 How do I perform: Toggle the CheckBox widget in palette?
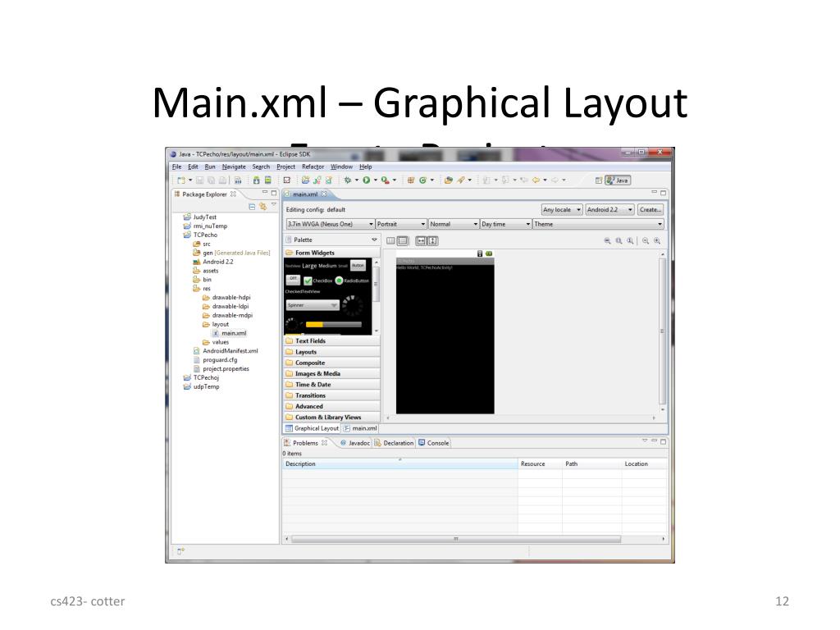coord(317,281)
